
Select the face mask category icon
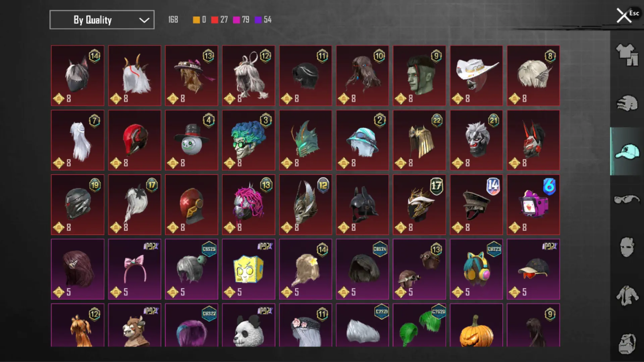[x=627, y=247]
